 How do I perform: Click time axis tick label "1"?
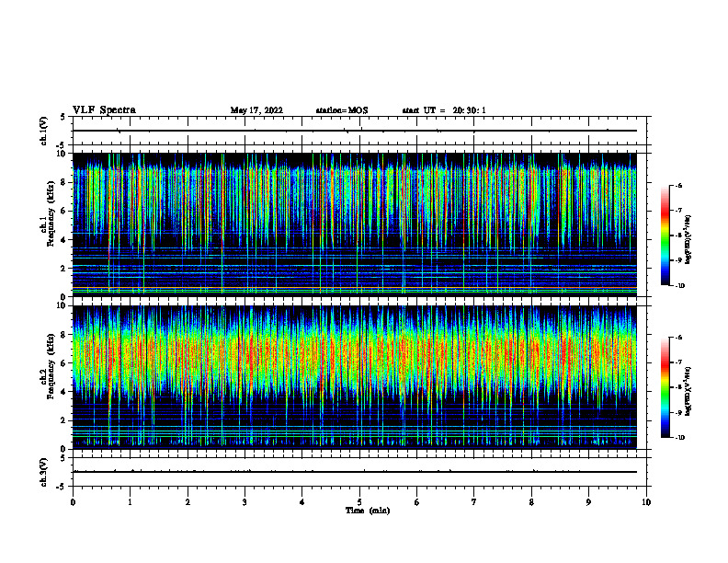(x=130, y=502)
